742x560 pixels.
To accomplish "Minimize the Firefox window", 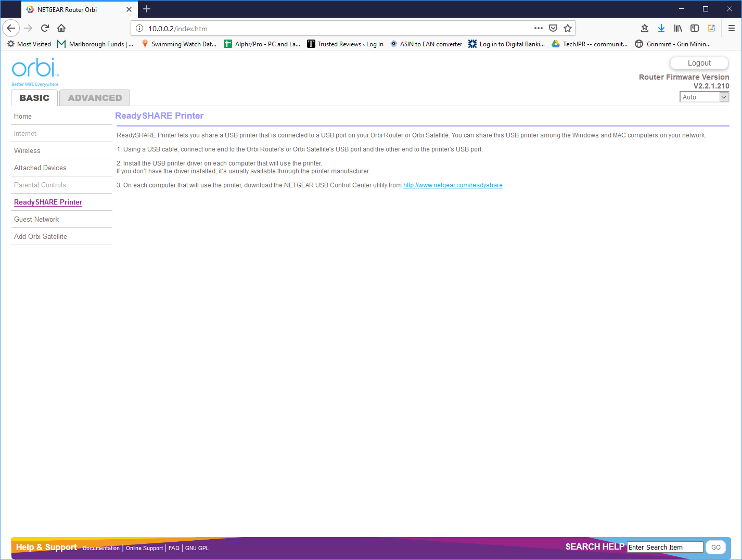I will point(682,9).
